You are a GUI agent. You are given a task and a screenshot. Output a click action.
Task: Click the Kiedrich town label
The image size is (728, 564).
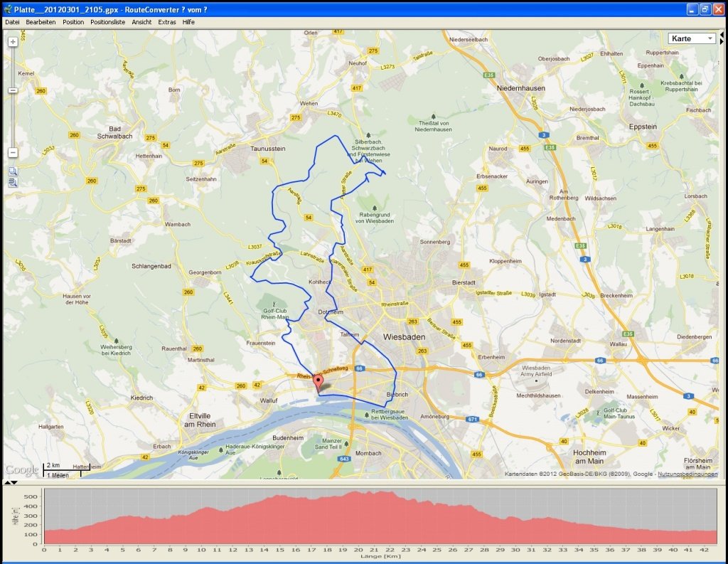141,398
